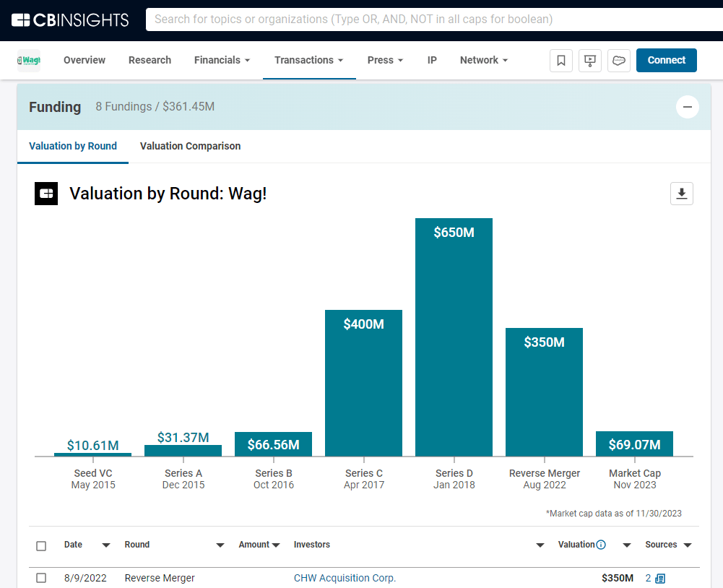Screen dimensions: 723x588
Task: Download the Valuation by Round chart
Action: [681, 194]
